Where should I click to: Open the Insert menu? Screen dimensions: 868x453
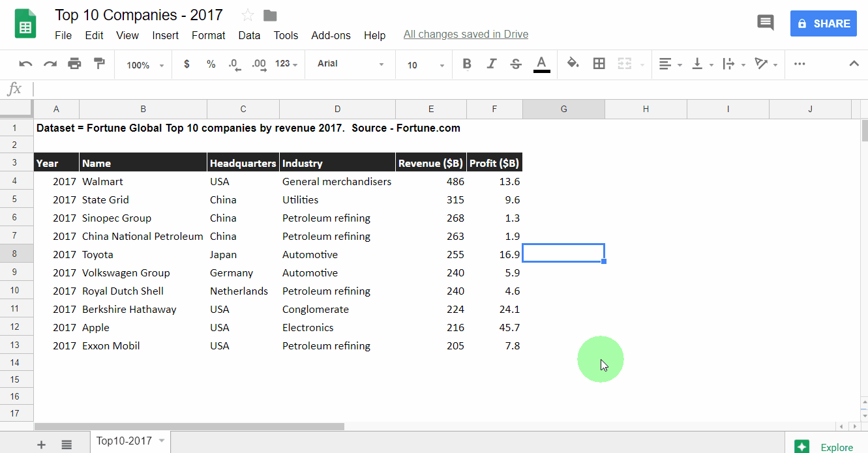click(x=165, y=35)
